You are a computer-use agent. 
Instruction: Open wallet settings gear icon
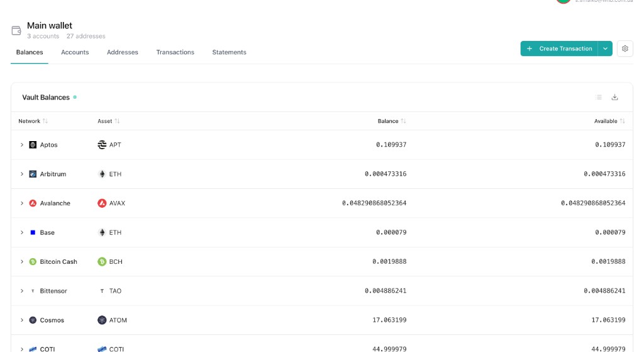point(625,48)
